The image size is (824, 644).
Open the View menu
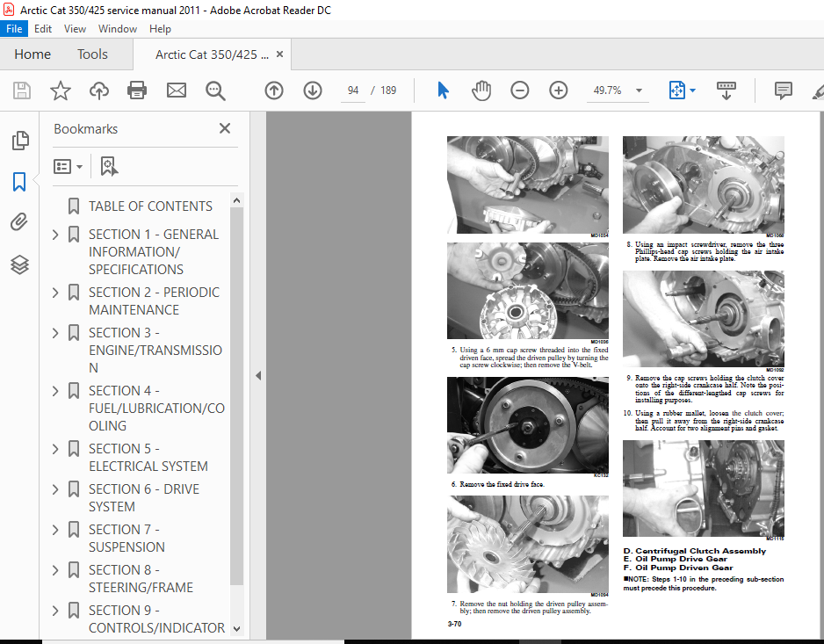point(75,29)
